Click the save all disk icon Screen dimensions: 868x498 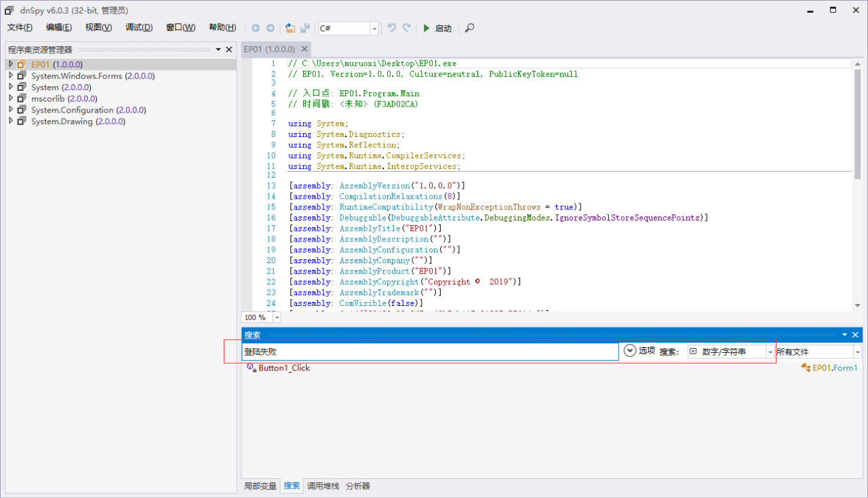point(305,28)
